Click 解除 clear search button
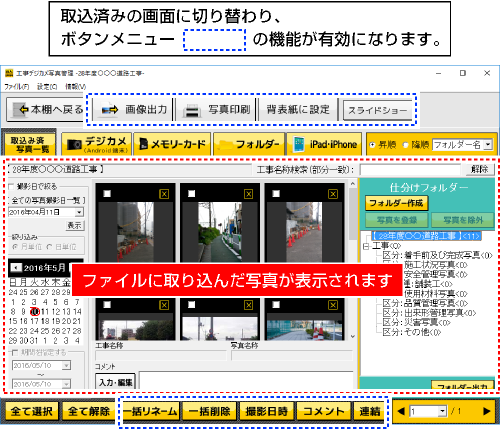 pyautogui.click(x=479, y=169)
